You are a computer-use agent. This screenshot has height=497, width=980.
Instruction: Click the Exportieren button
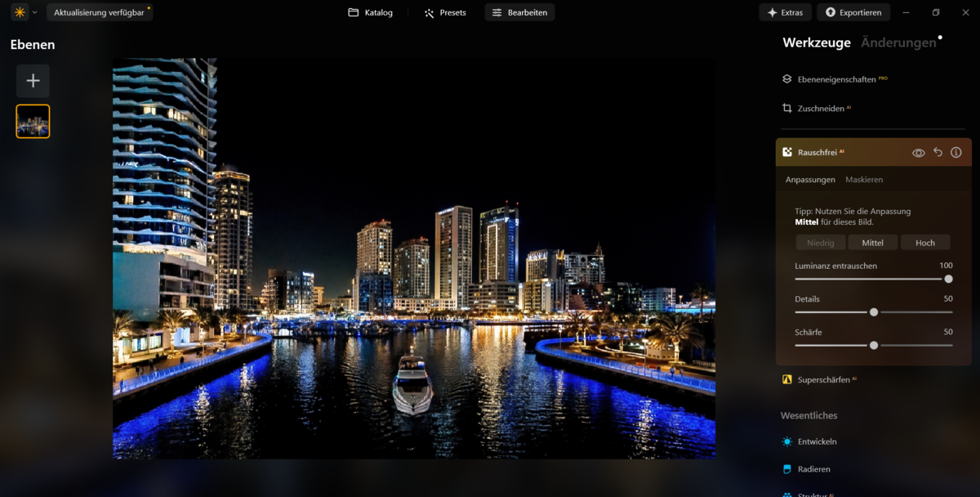[x=853, y=12]
